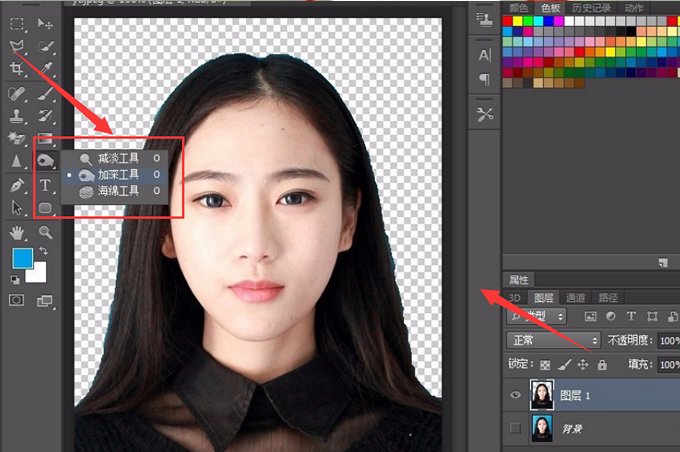Switch to the 历史记录 tab
This screenshot has height=452, width=680.
[592, 8]
